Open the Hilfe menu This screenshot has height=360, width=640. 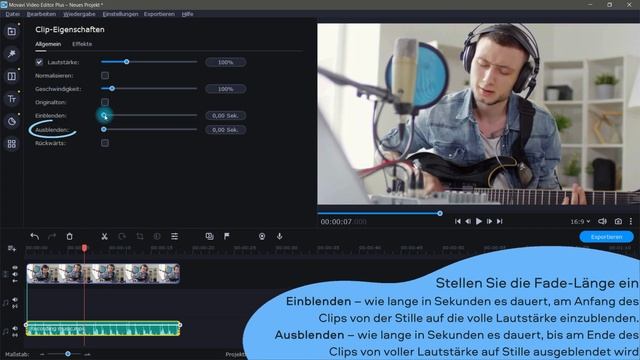tap(187, 14)
